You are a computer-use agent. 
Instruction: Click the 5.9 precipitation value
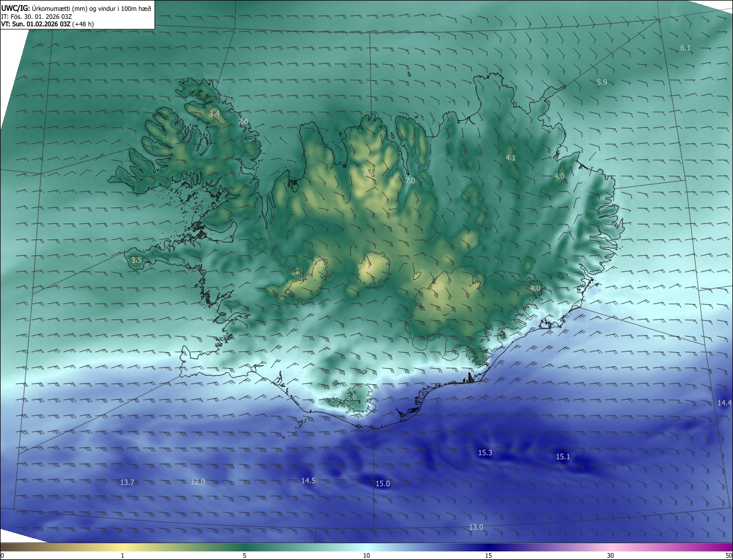pos(602,82)
